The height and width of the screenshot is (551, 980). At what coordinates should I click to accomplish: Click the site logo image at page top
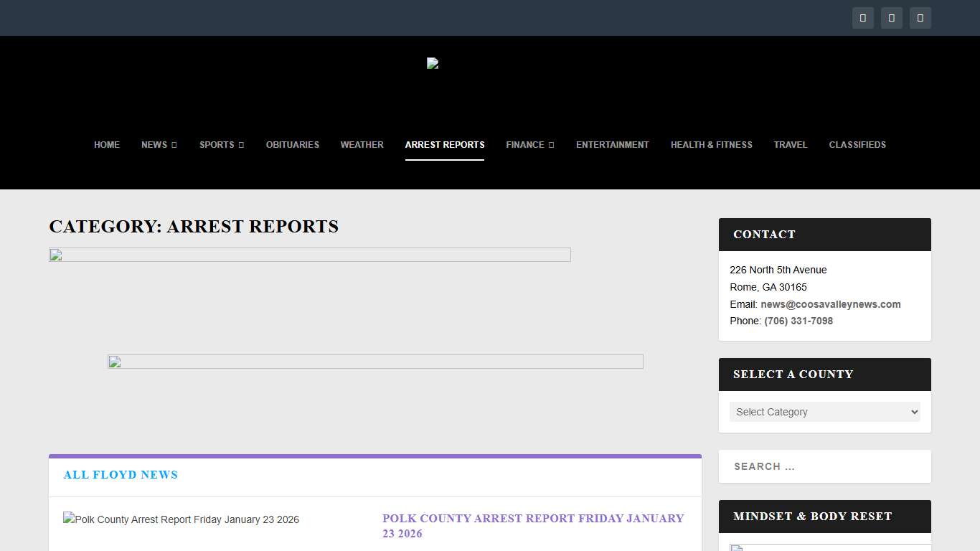432,63
